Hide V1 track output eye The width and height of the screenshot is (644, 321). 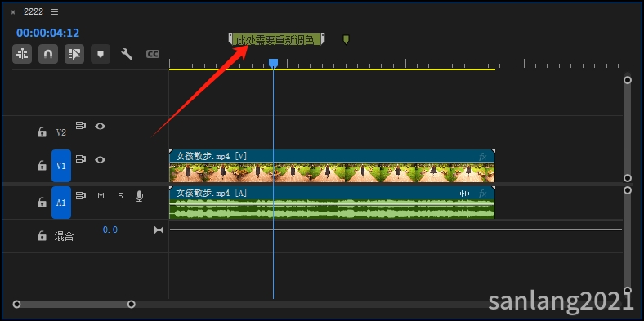click(x=101, y=159)
